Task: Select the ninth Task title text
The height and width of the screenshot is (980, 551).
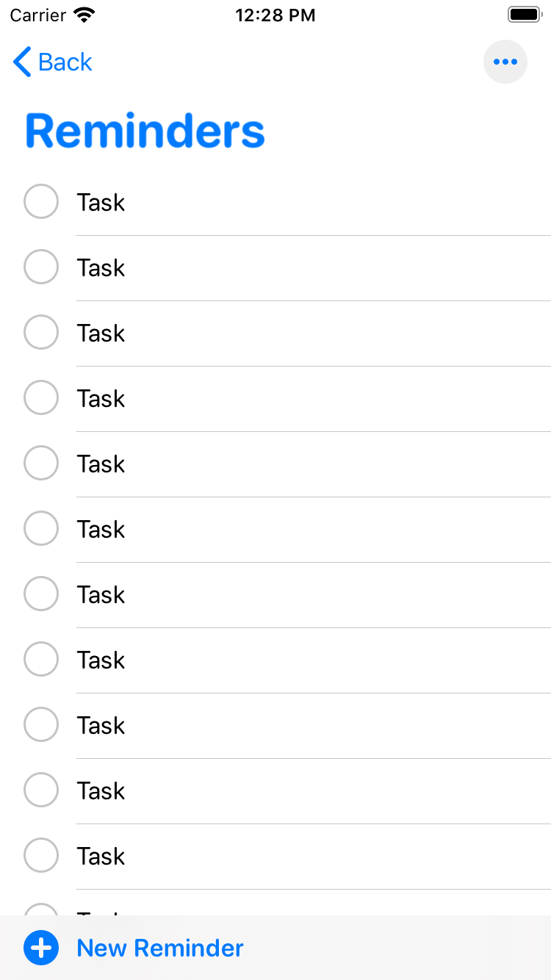Action: pyautogui.click(x=101, y=725)
